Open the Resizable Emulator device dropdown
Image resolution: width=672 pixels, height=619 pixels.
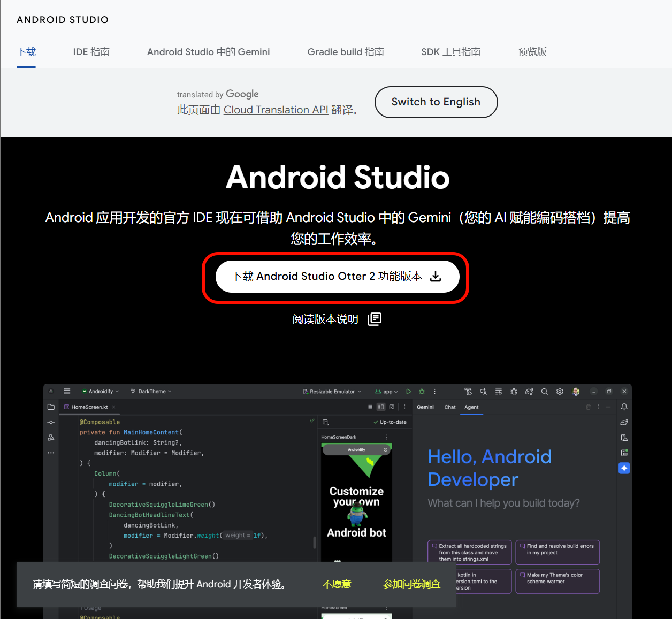point(332,392)
